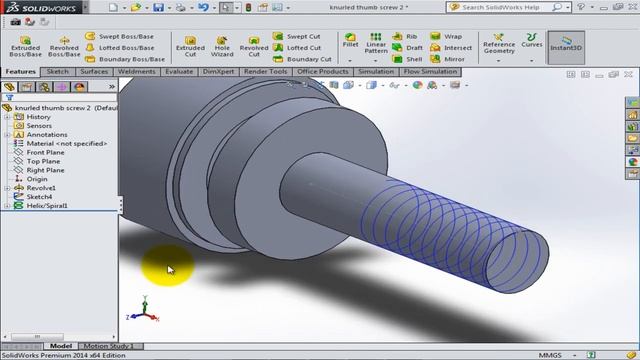
Task: Switch to the Weldments tab
Action: tap(136, 72)
